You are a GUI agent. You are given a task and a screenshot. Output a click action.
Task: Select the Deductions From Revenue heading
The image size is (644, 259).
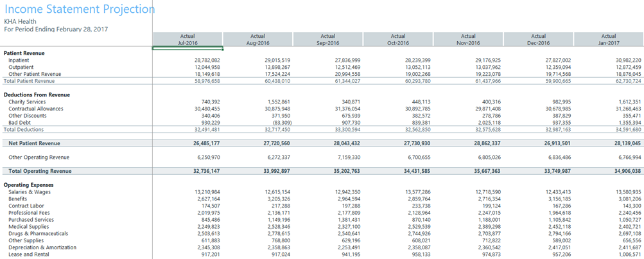[37, 94]
